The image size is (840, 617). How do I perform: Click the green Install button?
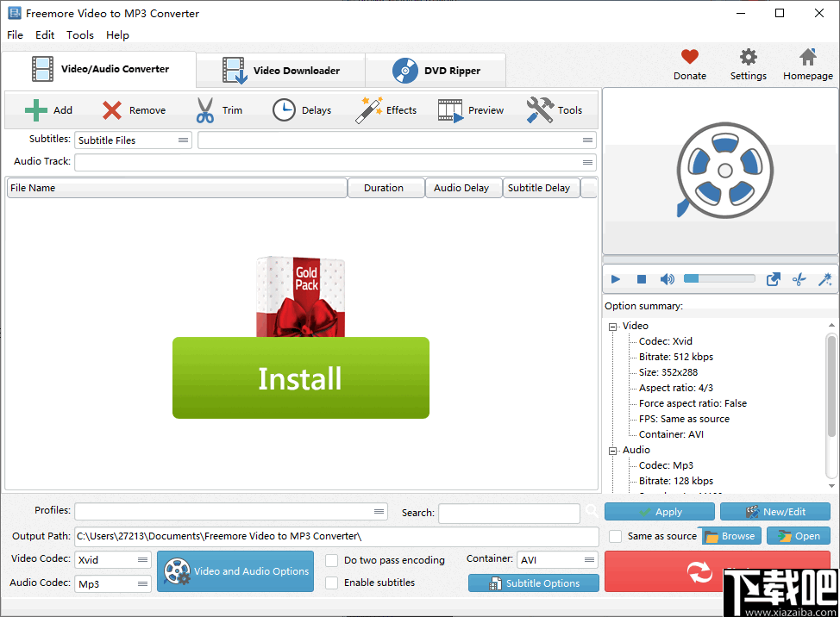click(x=300, y=377)
